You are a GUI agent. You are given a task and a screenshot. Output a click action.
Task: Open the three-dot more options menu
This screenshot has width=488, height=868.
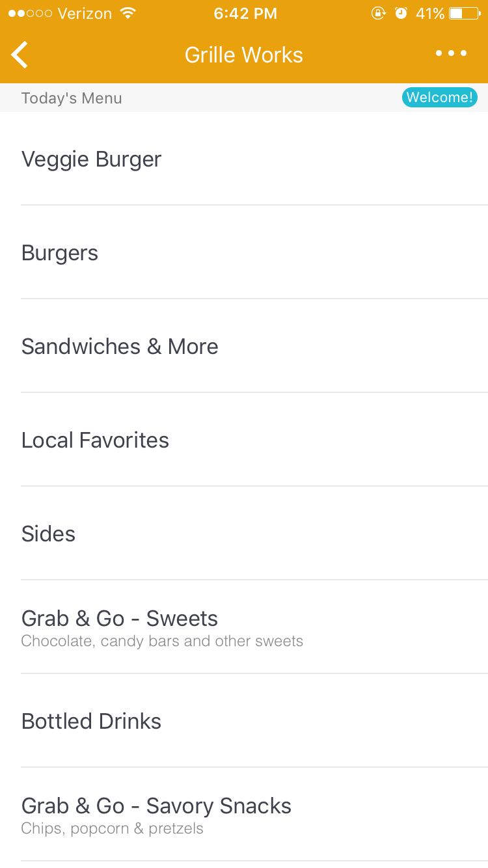click(x=451, y=53)
